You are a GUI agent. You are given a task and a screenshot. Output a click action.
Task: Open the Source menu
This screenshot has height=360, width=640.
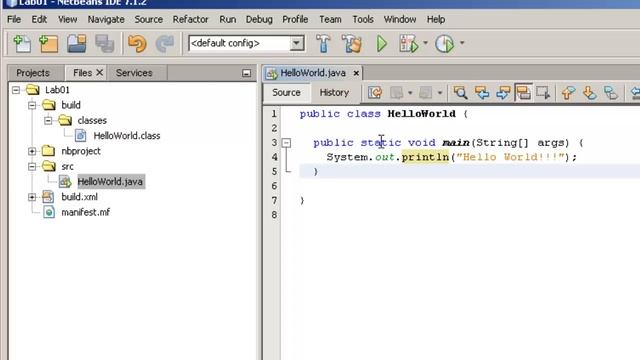(x=149, y=19)
